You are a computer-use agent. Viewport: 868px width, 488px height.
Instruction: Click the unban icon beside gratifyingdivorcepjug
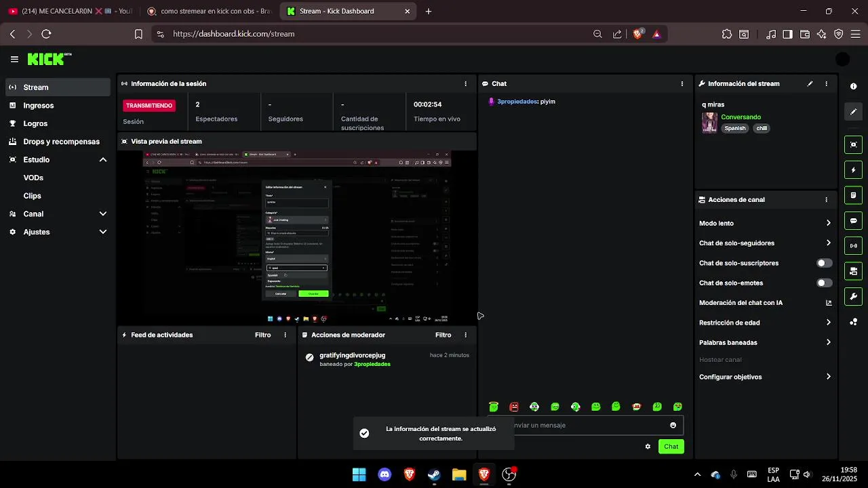coord(309,357)
